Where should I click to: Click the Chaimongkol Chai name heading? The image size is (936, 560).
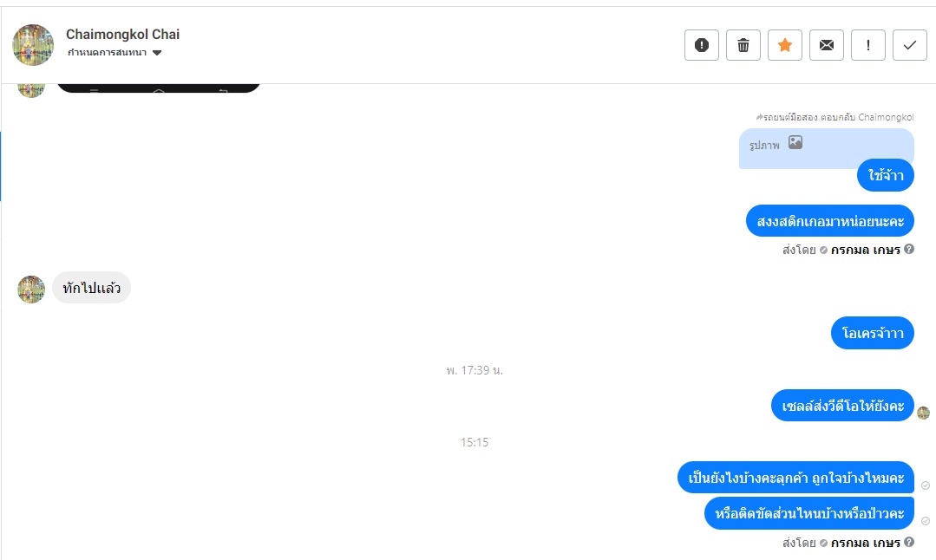point(122,35)
